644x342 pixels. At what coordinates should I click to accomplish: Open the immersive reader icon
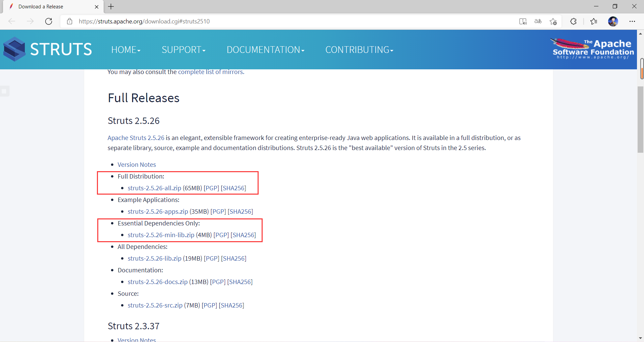(x=523, y=21)
